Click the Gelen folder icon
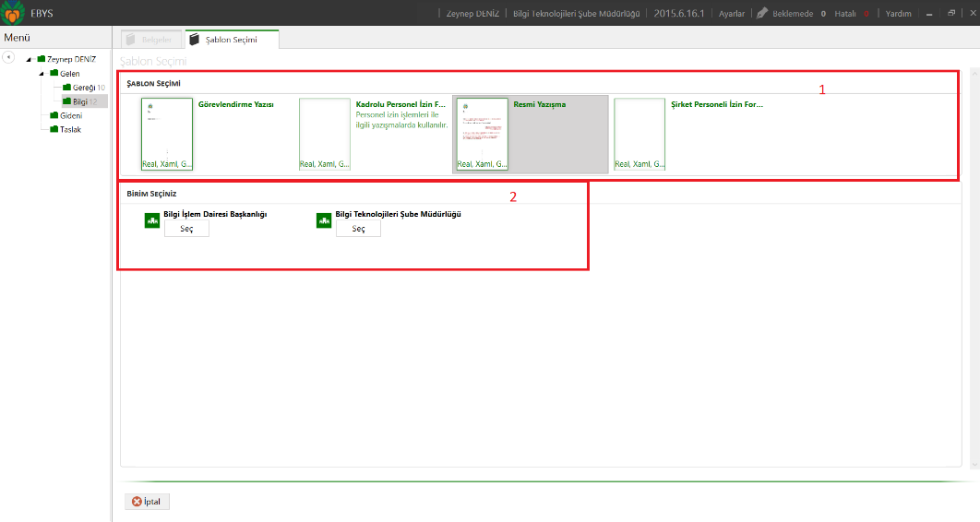 [x=54, y=73]
